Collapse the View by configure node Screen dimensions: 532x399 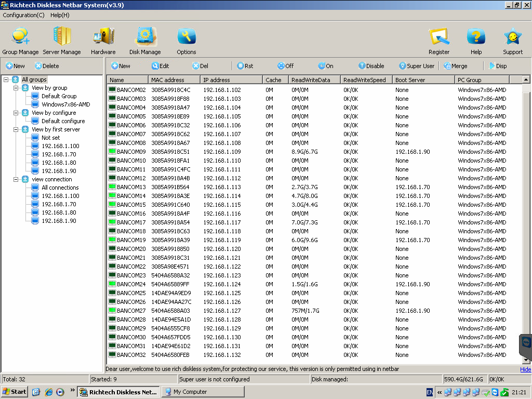16,113
